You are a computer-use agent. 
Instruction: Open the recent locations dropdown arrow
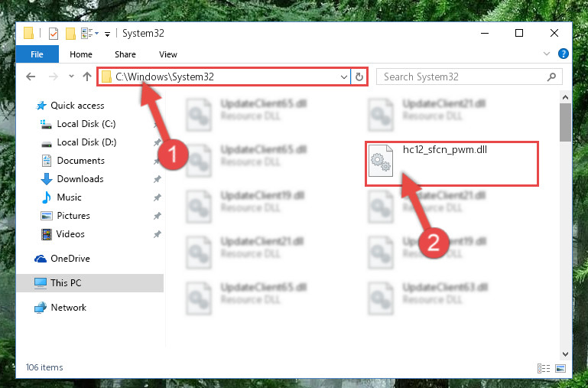71,77
